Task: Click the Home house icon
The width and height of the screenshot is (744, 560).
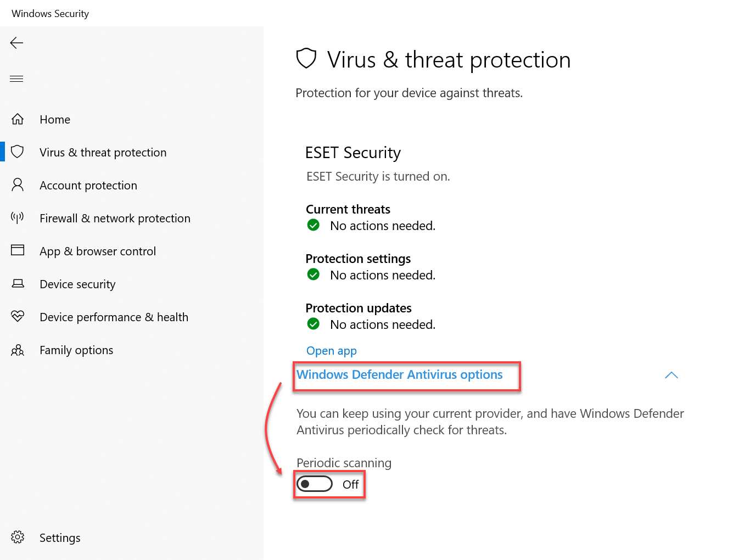Action: [x=18, y=119]
